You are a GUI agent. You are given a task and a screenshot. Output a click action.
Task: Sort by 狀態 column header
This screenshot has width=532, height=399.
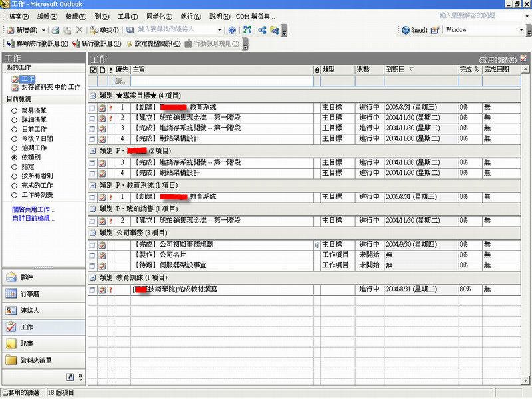tap(370, 70)
